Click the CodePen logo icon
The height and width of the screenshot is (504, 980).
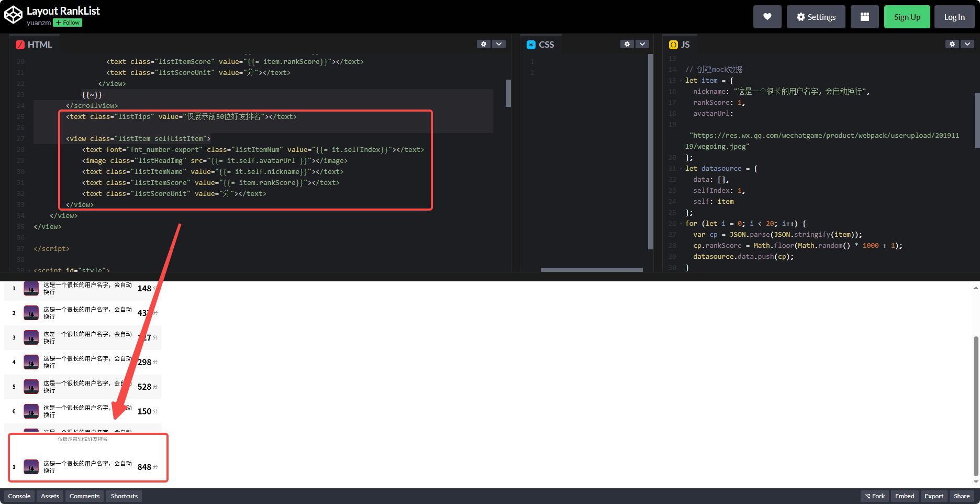coord(13,15)
